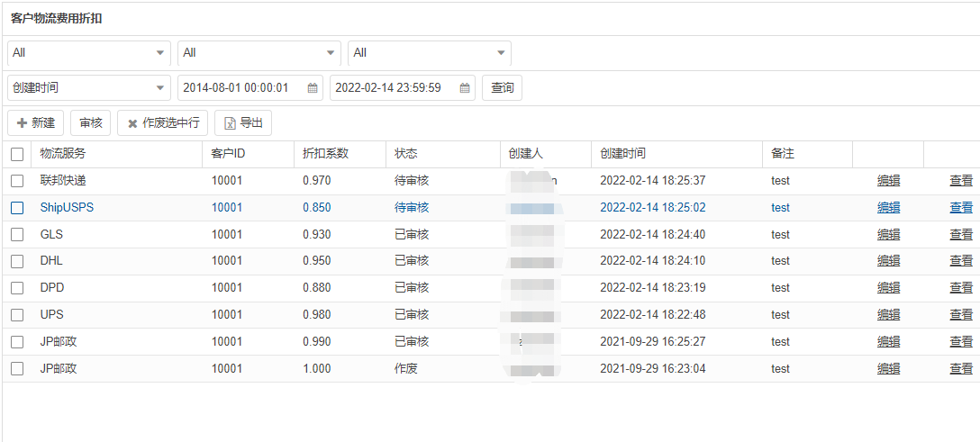Click 作废选中行 to void selected rows
Viewport: 980px width, 442px height.
(x=162, y=123)
